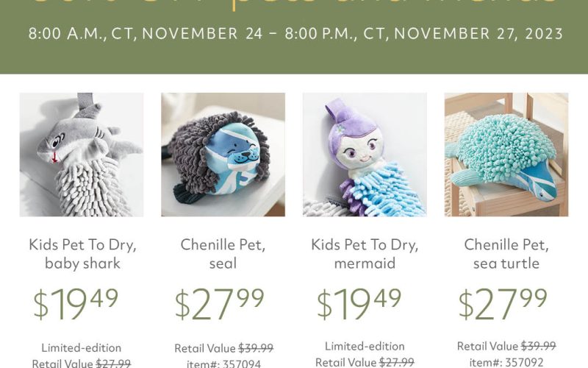This screenshot has width=588, height=368.
Task: Open the Chenille Pet seal product photo
Action: (223, 155)
